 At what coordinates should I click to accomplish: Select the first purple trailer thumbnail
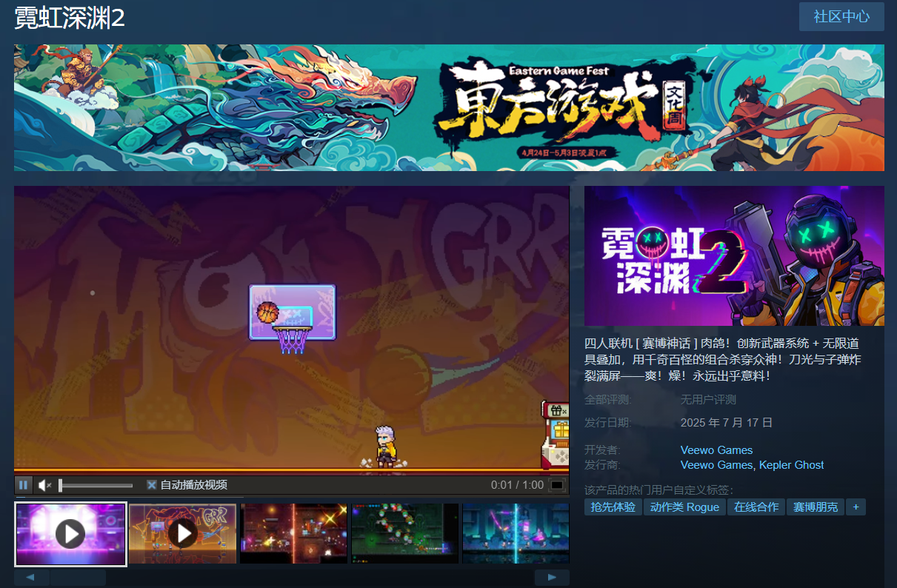[x=71, y=534]
